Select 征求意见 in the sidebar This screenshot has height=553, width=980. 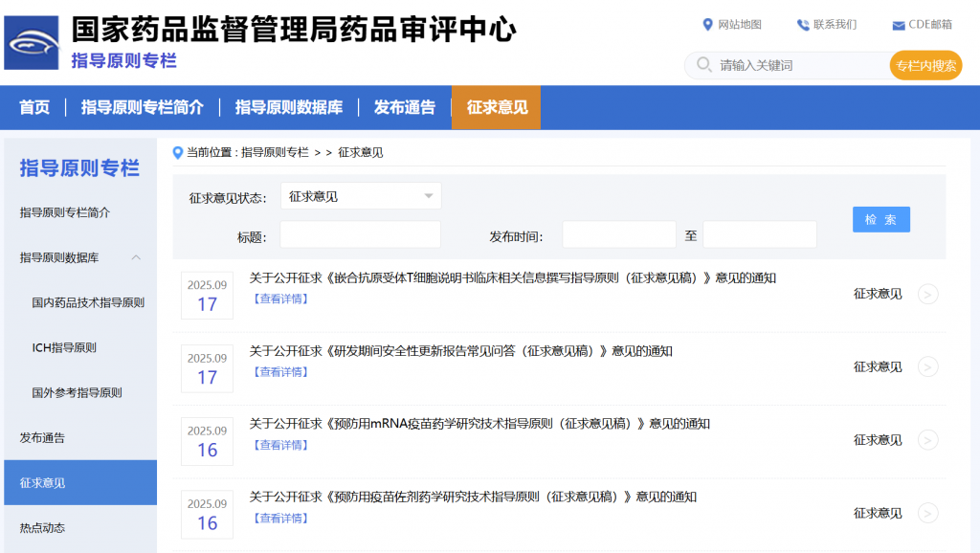[x=80, y=482]
